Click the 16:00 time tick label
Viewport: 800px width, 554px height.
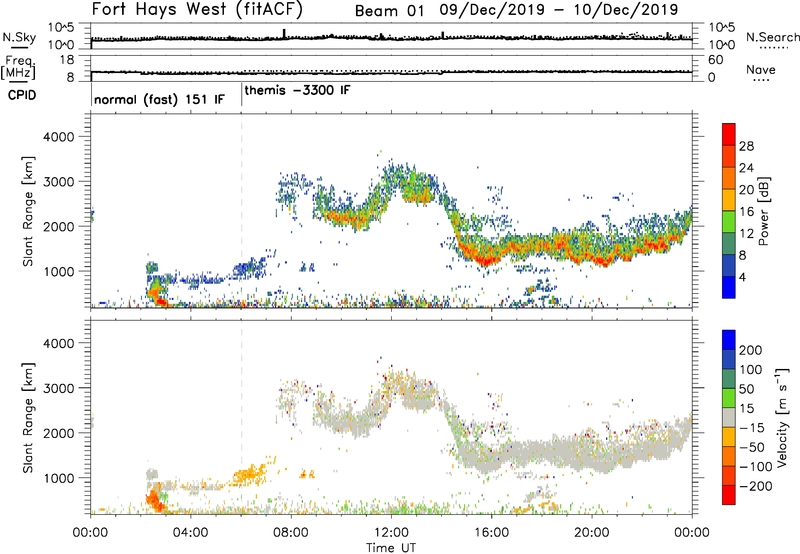[x=491, y=533]
